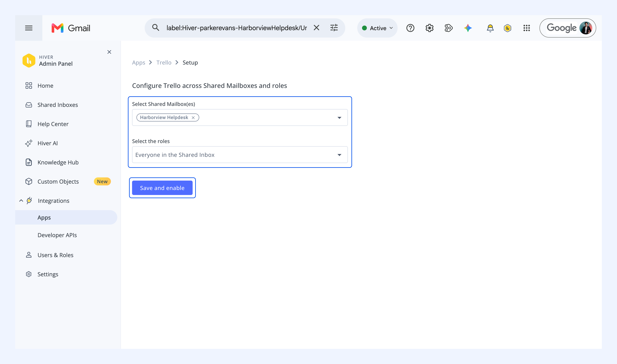Click the Knowledge Hub document icon

point(29,162)
